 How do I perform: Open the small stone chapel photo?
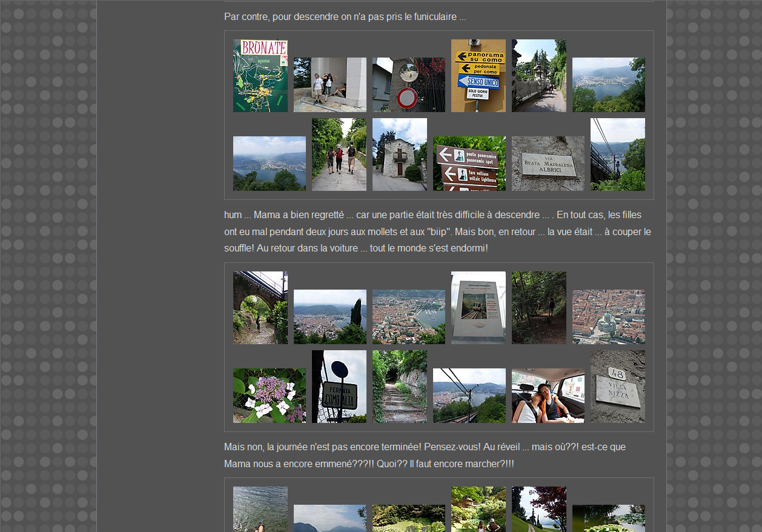click(x=399, y=155)
